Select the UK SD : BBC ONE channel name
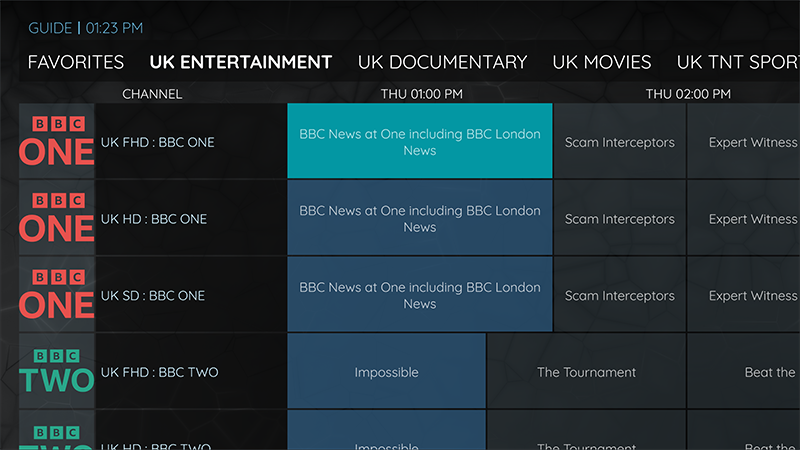The width and height of the screenshot is (800, 450). (153, 296)
